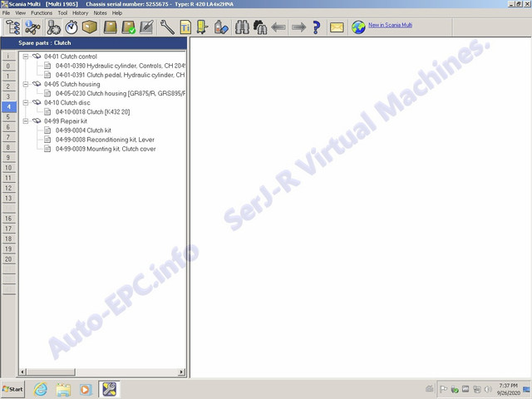Viewport: 532px width, 399px height.
Task: Open the Functions menu
Action: point(42,13)
